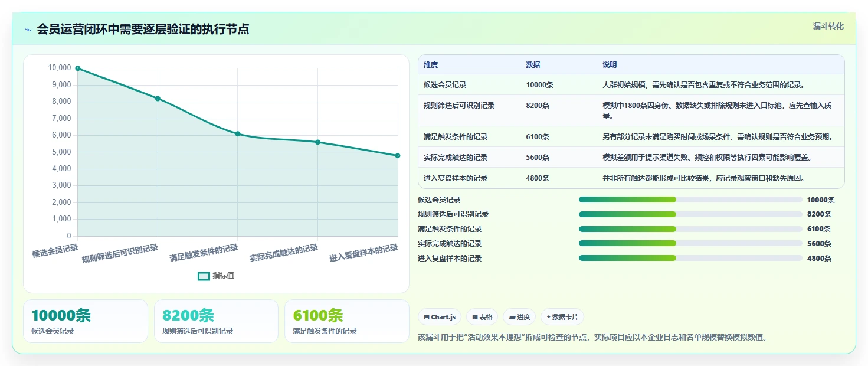Image resolution: width=868 pixels, height=366 pixels.
Task: Click the 规则筛选后可识别记录 progress bar
Action: tap(690, 214)
